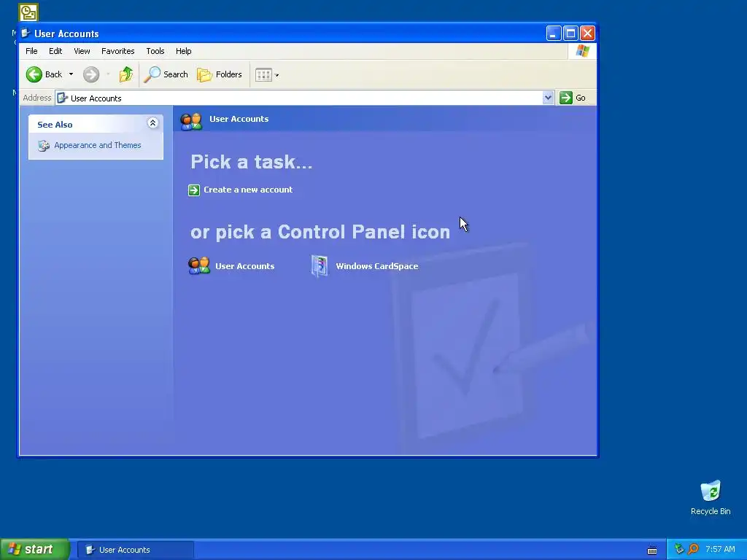Click the orange magnifier tray icon

pyautogui.click(x=693, y=549)
